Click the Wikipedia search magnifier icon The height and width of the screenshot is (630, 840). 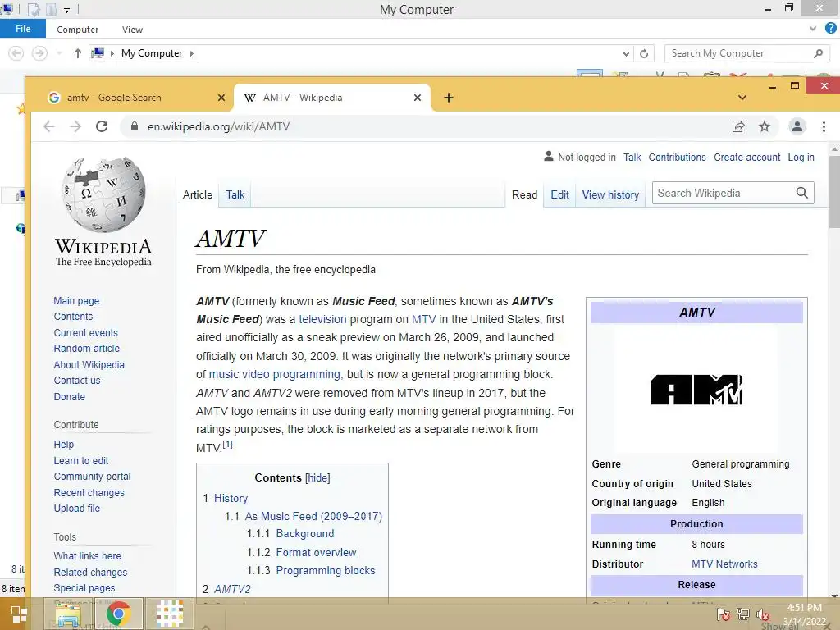[802, 193]
